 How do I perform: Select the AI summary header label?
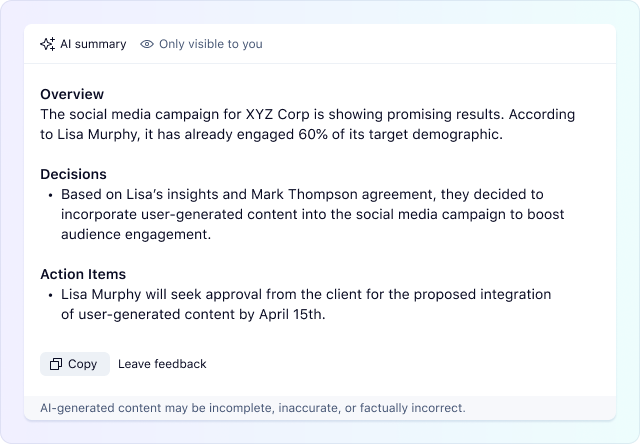93,44
